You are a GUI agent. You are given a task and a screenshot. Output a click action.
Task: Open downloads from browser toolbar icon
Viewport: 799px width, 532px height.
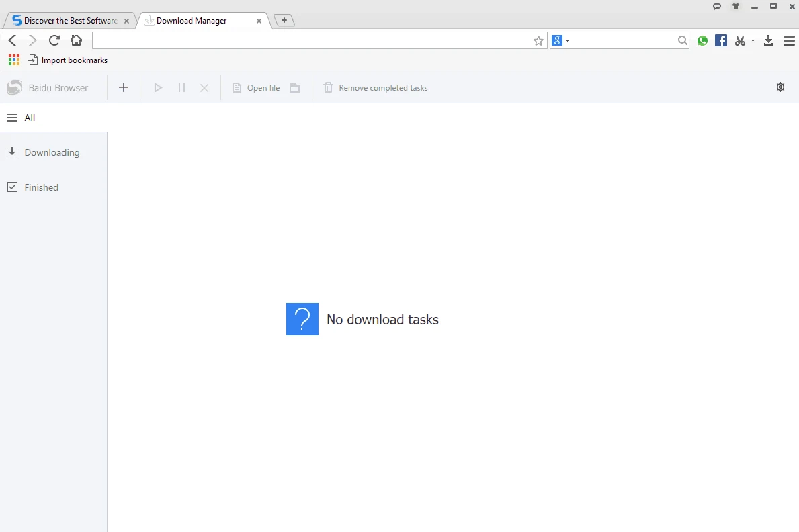[769, 41]
